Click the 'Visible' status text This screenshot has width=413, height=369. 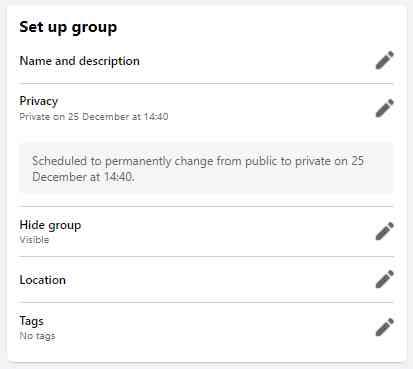point(34,240)
